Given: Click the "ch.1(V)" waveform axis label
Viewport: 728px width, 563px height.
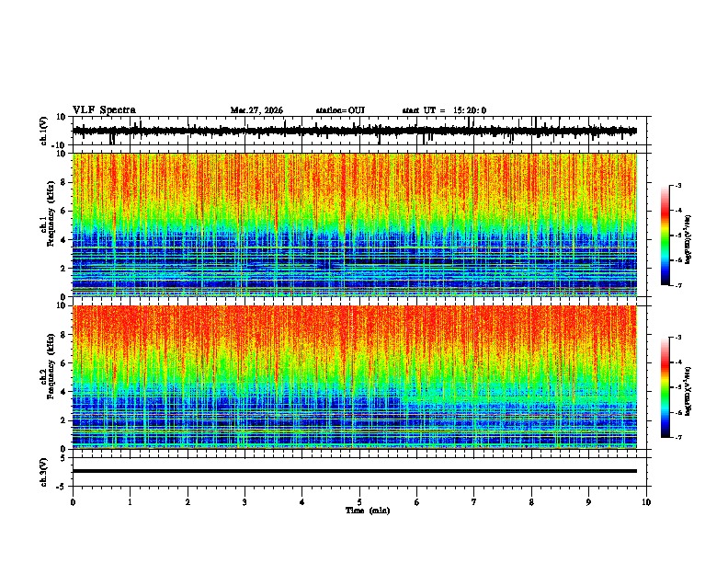Looking at the screenshot, I should (43, 131).
